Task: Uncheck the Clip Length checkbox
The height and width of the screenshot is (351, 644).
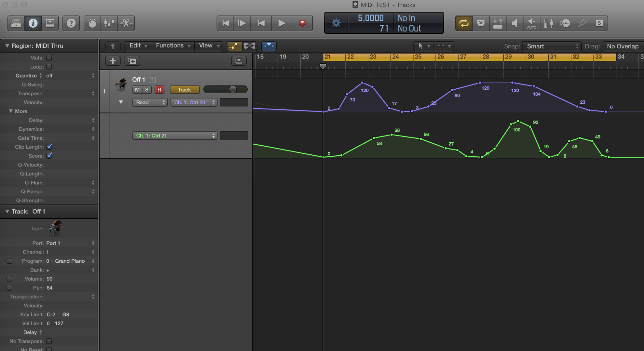Action: pos(49,147)
